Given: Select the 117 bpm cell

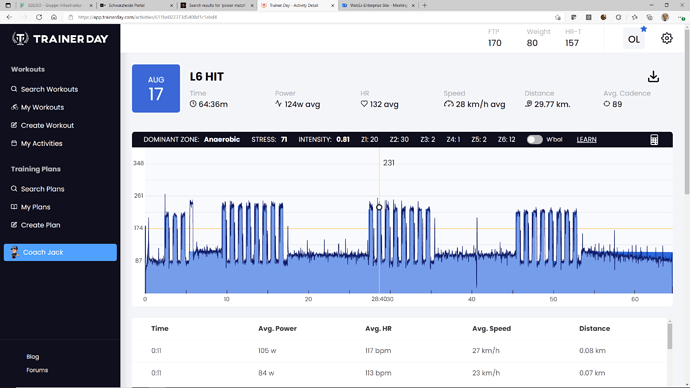Looking at the screenshot, I should pyautogui.click(x=378, y=351).
